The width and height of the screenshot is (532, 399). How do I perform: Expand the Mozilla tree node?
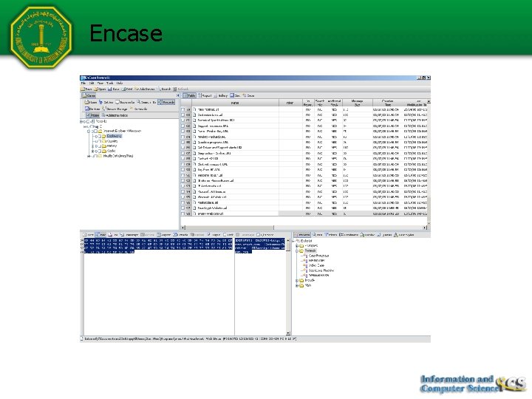click(89, 156)
